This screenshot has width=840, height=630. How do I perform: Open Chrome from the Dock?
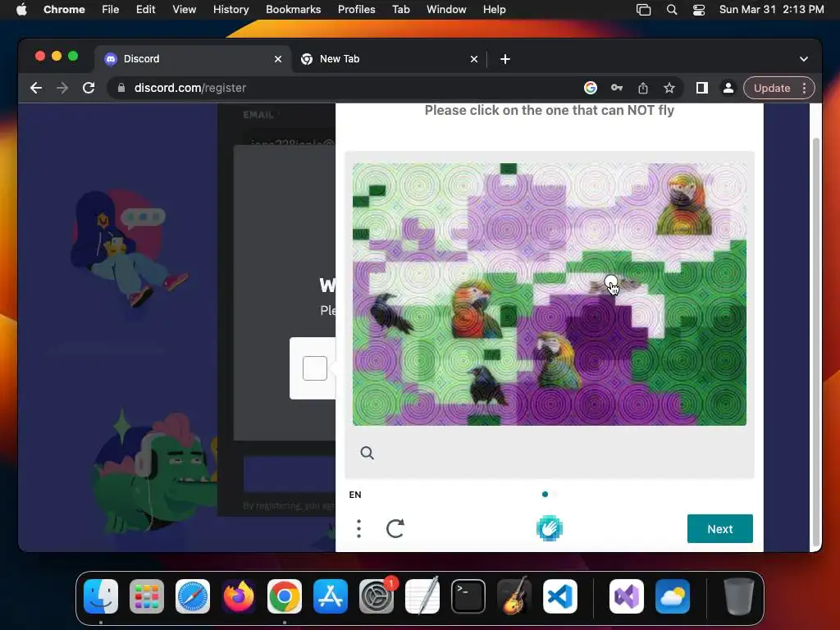click(285, 596)
